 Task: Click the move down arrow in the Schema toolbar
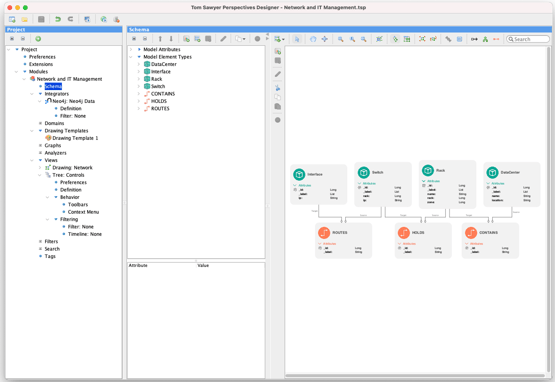(x=171, y=39)
